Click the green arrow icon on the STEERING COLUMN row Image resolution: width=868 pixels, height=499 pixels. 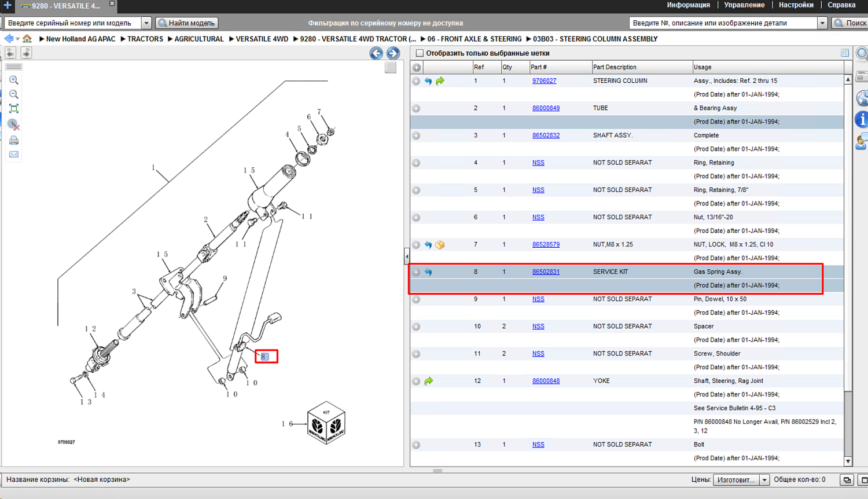[x=440, y=81]
